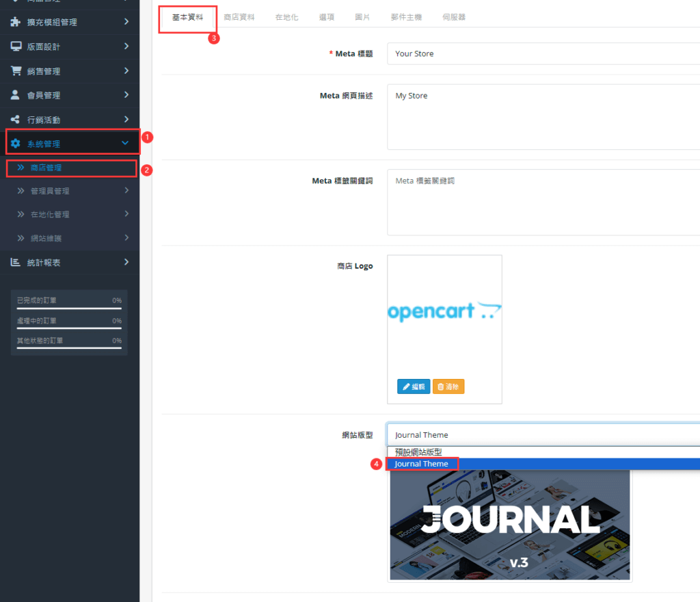Open the 選項 tab

point(327,17)
